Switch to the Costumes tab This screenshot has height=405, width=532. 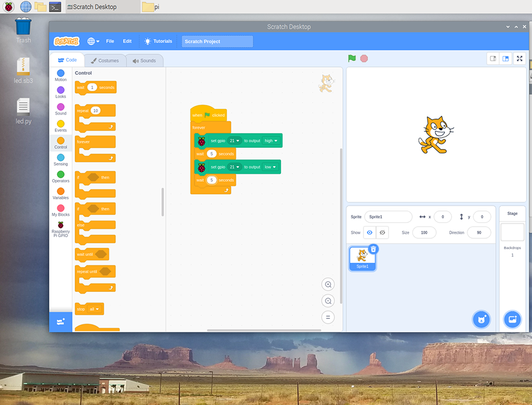click(x=105, y=61)
